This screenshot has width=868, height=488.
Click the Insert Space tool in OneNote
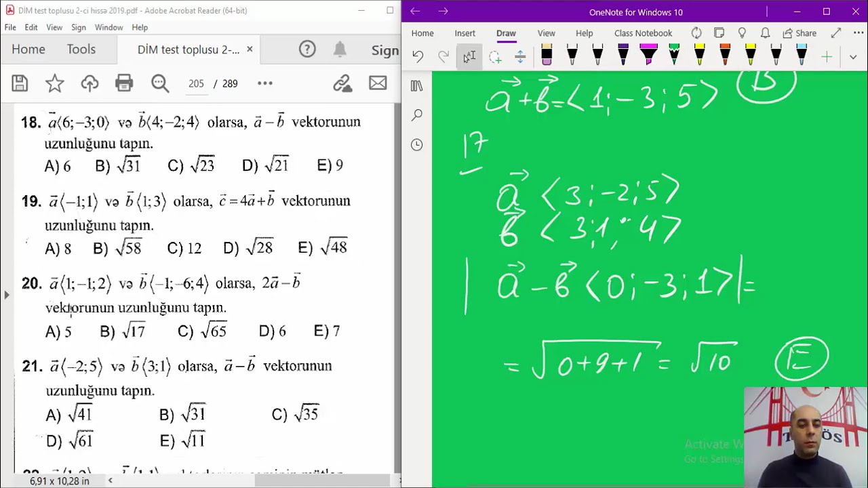point(520,57)
